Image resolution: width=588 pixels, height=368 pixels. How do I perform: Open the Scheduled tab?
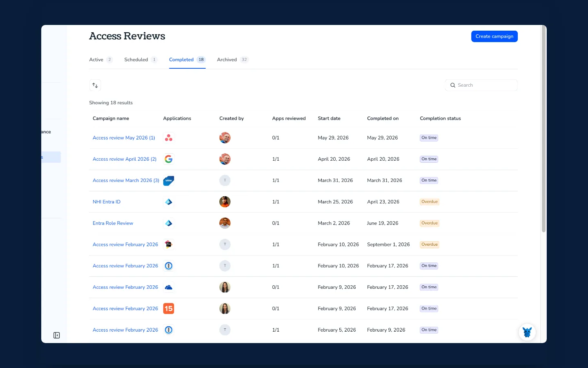(x=141, y=60)
